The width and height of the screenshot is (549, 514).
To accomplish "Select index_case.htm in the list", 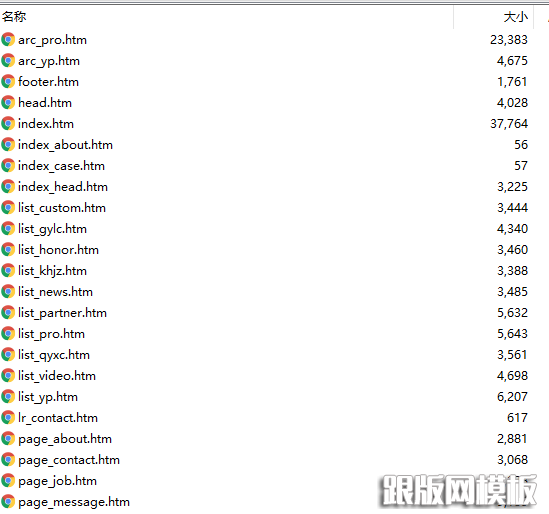I will point(61,166).
